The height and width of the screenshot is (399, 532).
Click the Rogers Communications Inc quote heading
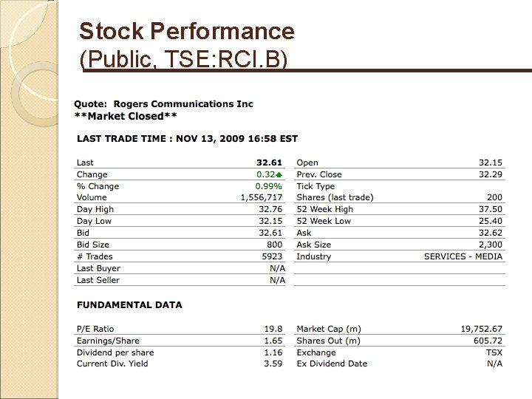pyautogui.click(x=164, y=104)
